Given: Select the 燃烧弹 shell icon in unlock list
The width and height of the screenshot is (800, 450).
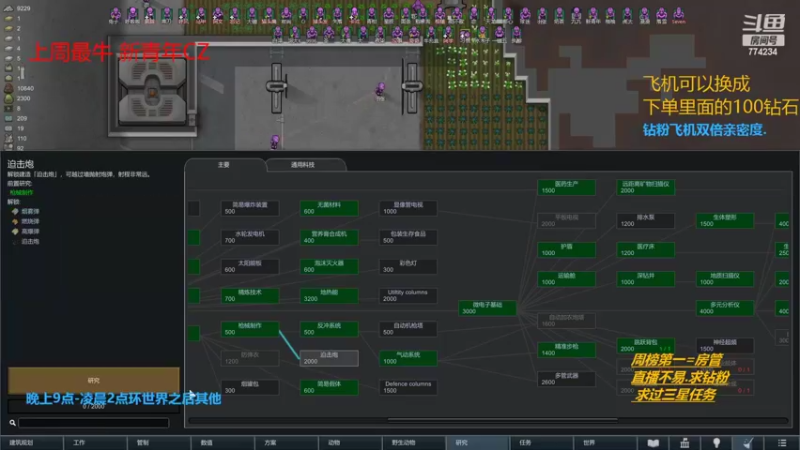Looking at the screenshot, I should point(15,221).
